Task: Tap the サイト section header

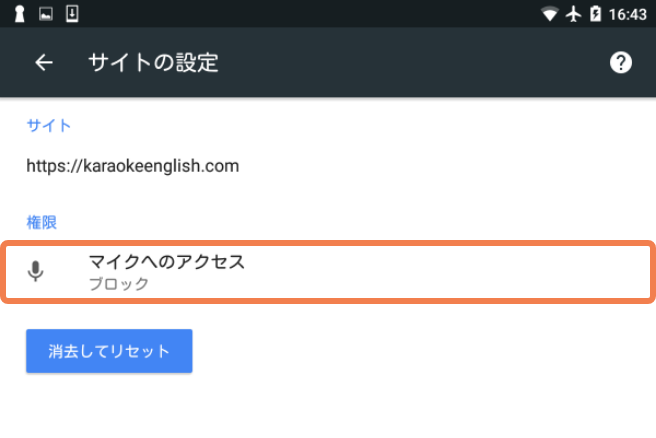Action: pos(49,126)
